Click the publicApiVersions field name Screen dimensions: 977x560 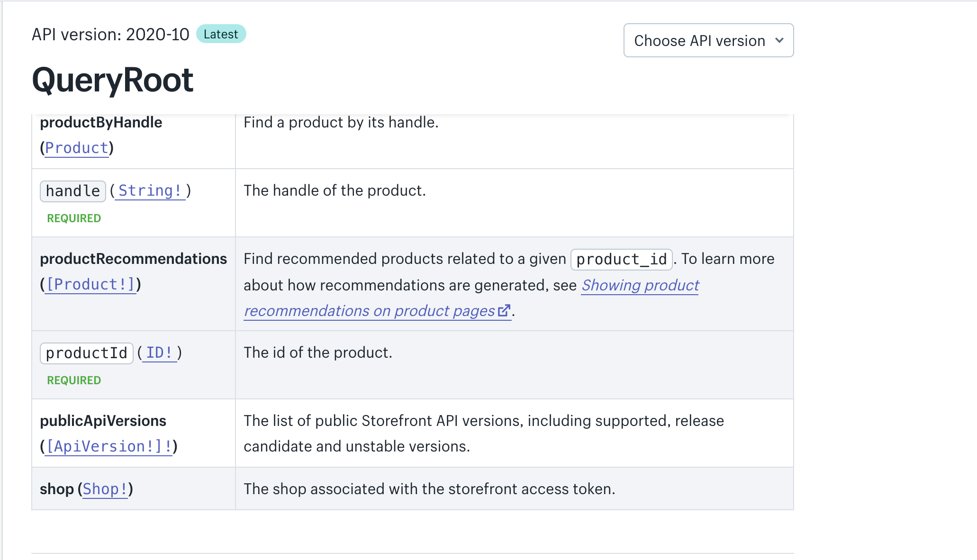click(103, 421)
